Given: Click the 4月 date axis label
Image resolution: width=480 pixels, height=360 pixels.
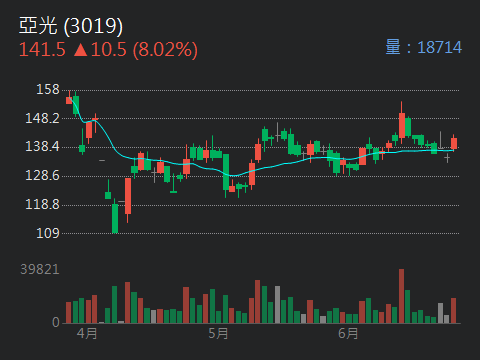Looking at the screenshot, I should click(87, 333).
